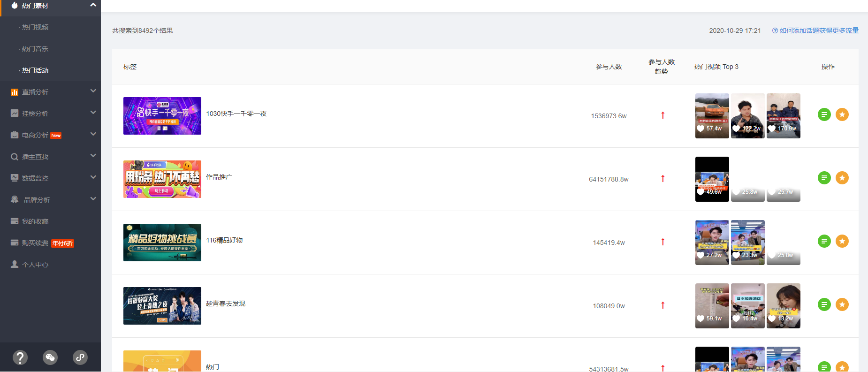Click the 播主查找 magnifier icon
The width and height of the screenshot is (868, 372).
pyautogui.click(x=15, y=157)
